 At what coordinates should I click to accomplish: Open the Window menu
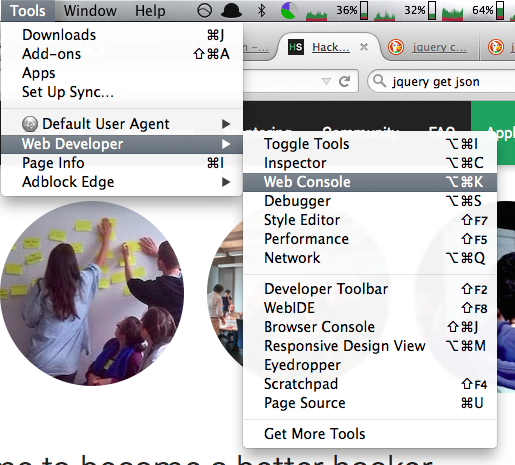[x=90, y=11]
